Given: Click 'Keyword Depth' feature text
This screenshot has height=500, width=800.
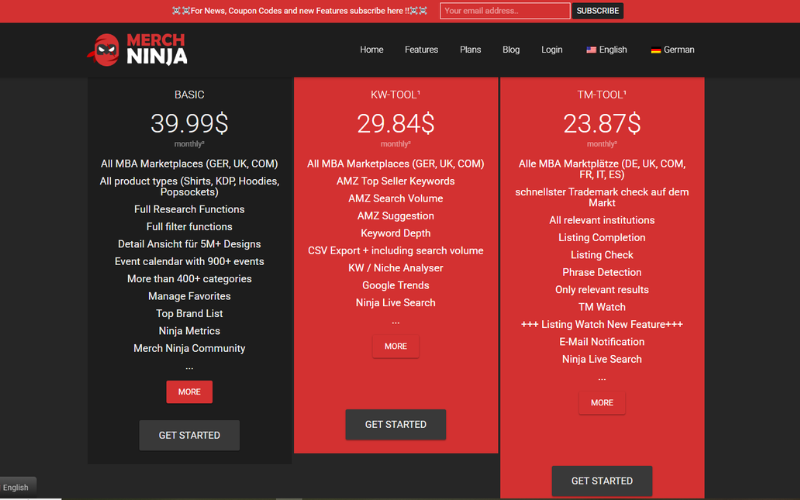Looking at the screenshot, I should point(395,233).
